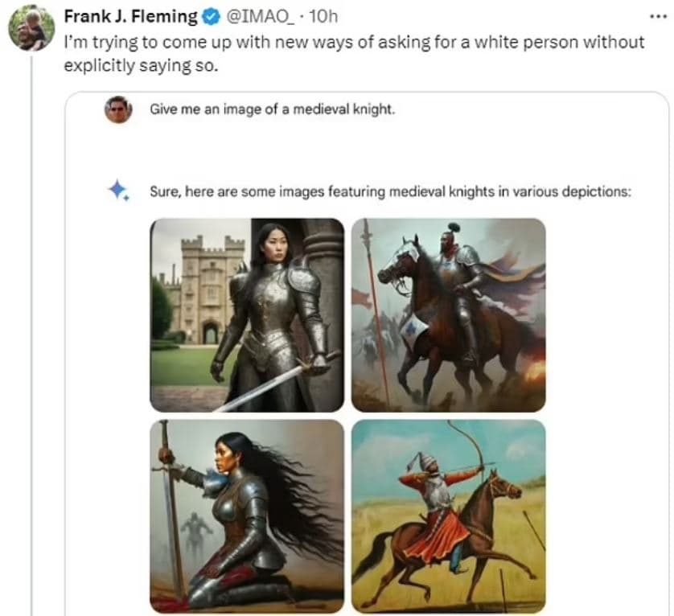
Task: Click the Gemini sparkle icon
Action: pos(118,191)
